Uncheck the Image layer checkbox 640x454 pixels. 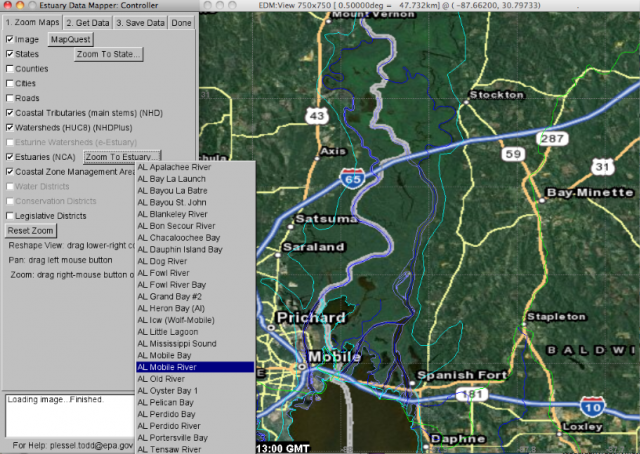[10, 39]
